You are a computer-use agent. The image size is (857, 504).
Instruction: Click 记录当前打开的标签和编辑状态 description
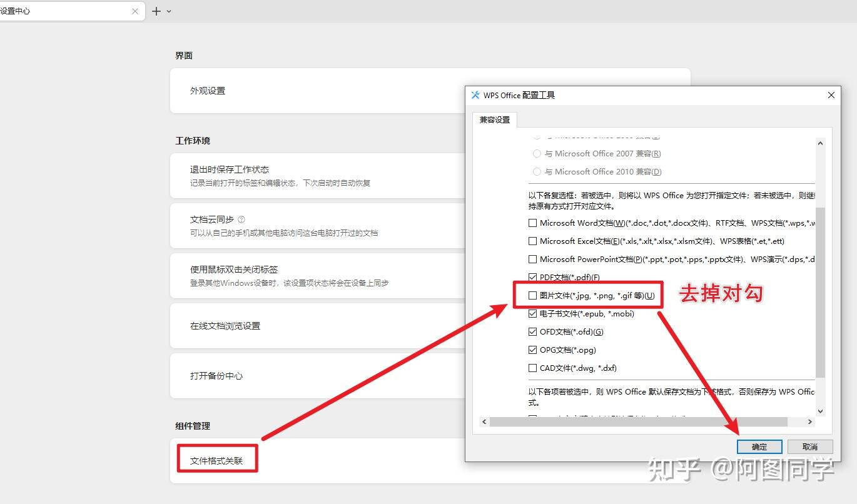pos(280,183)
